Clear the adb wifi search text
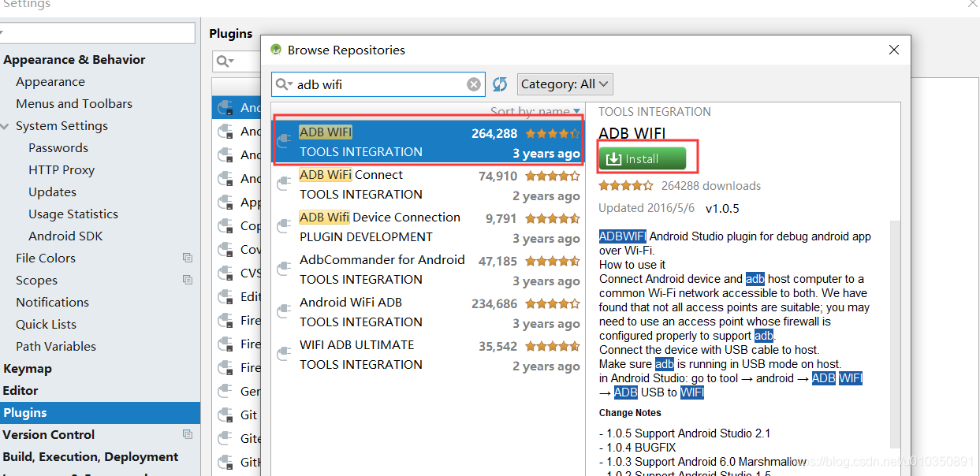The width and height of the screenshot is (980, 476). coord(473,84)
